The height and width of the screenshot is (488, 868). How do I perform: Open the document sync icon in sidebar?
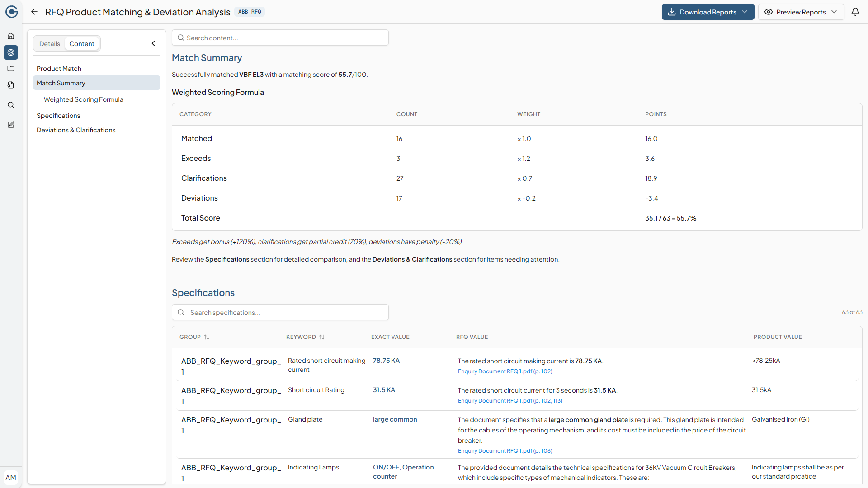(x=11, y=85)
